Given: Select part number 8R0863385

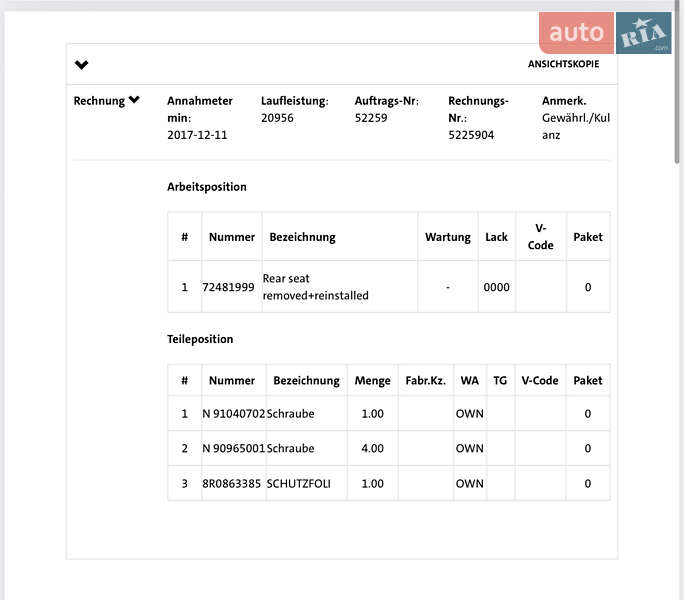Looking at the screenshot, I should (x=231, y=483).
